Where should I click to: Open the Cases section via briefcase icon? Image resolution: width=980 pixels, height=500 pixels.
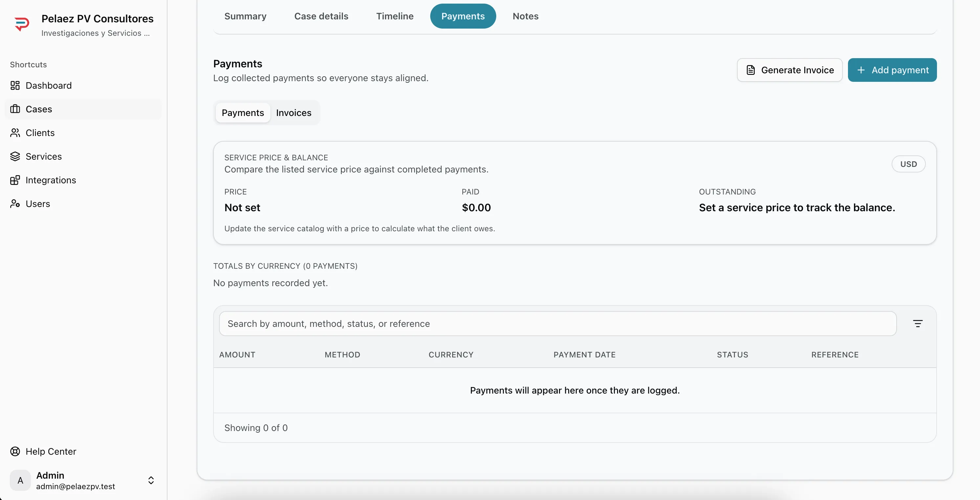(15, 109)
